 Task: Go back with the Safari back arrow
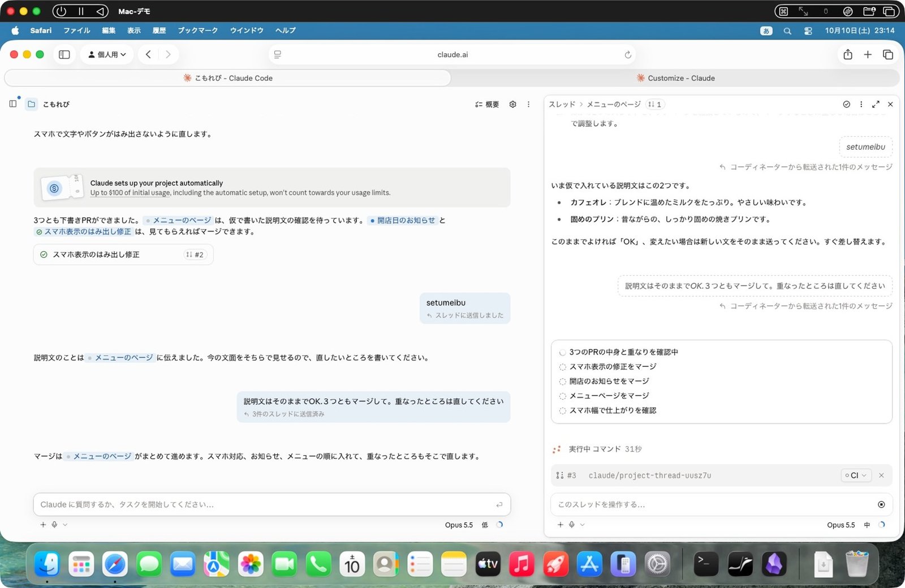[x=148, y=54]
